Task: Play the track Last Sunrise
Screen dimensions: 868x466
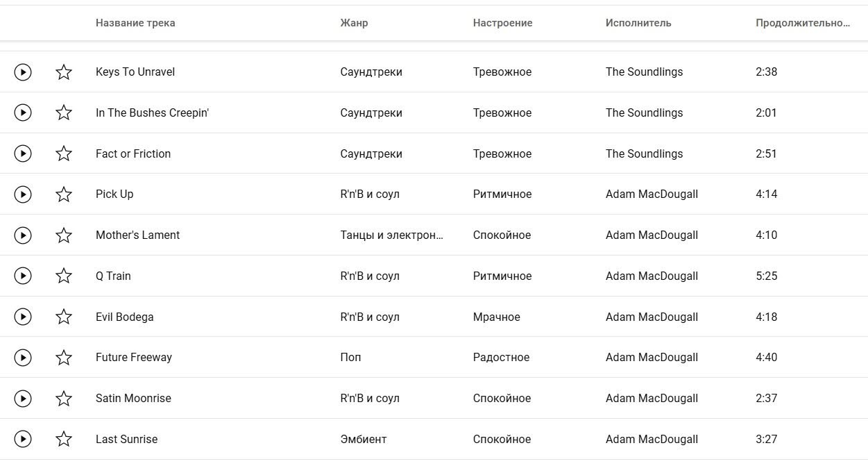Action: tap(23, 440)
